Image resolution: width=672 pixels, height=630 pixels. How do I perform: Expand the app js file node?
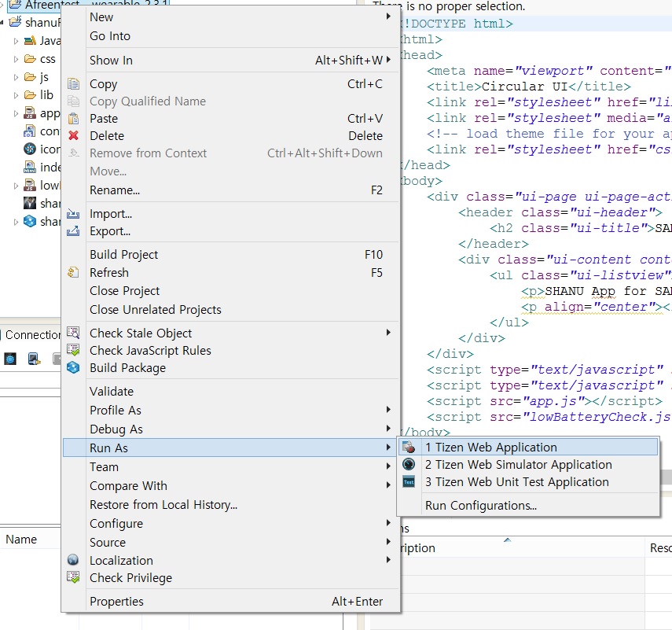coord(16,113)
